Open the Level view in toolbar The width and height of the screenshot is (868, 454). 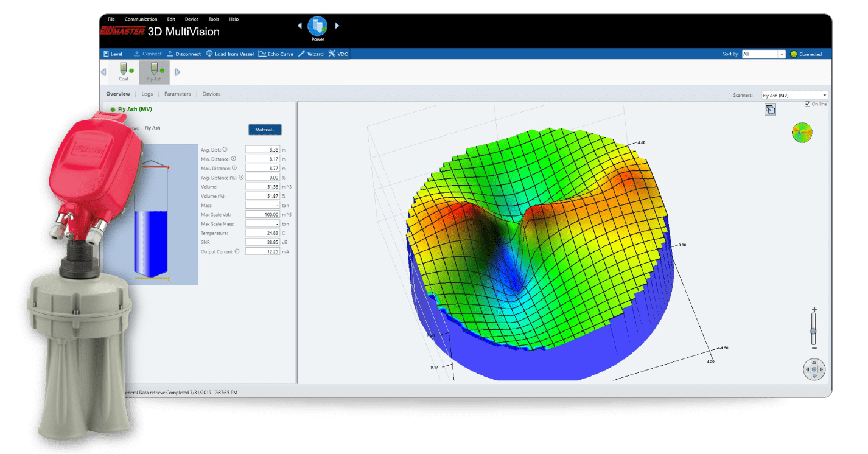113,54
